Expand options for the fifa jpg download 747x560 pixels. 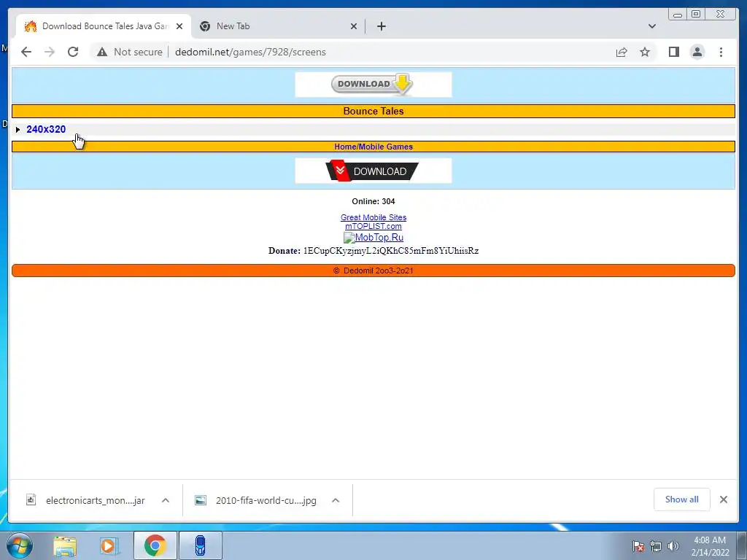pos(336,500)
